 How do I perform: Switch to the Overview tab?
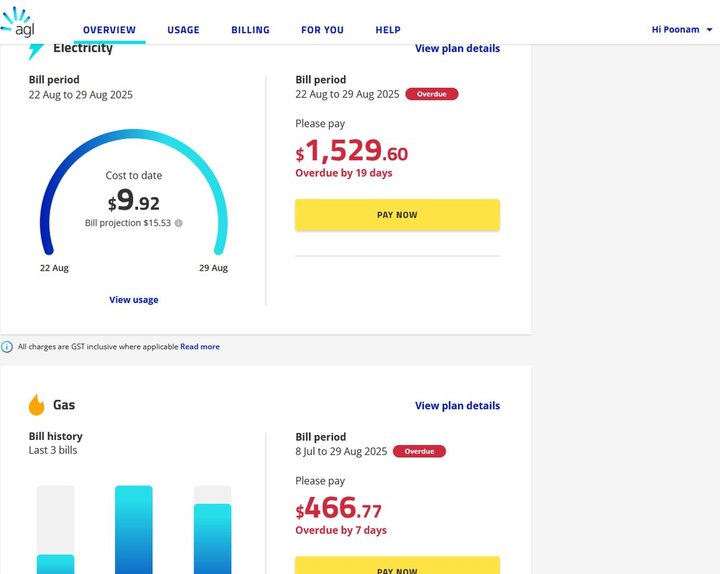pos(109,30)
